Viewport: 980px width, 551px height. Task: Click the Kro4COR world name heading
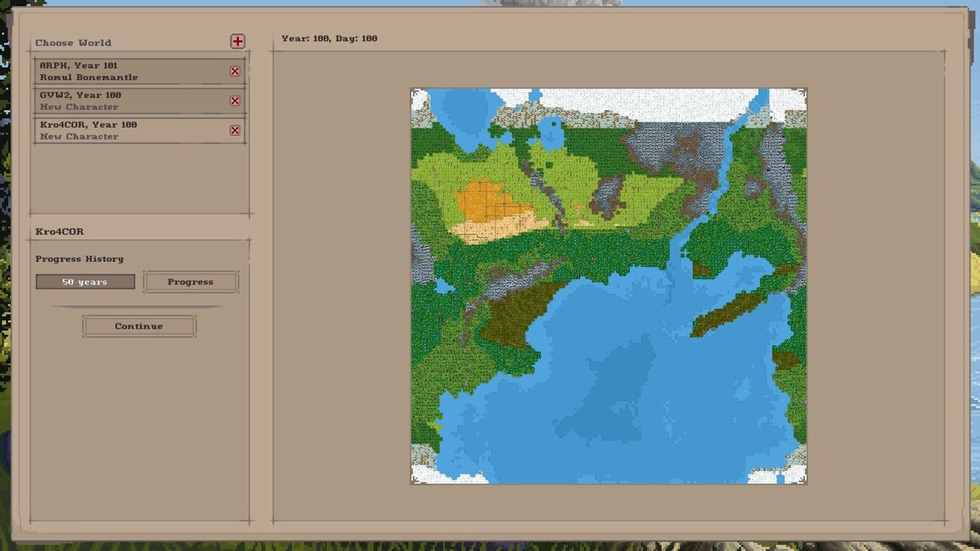tap(59, 231)
